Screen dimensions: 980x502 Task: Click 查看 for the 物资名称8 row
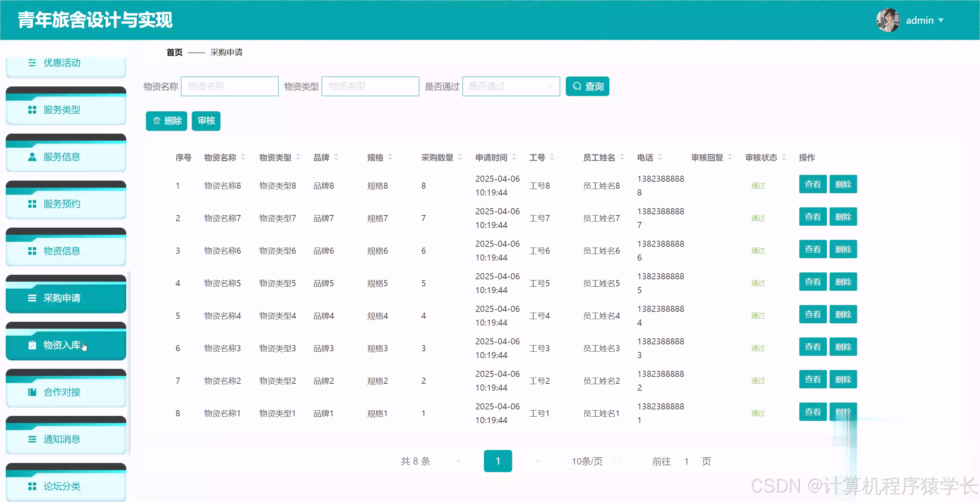tap(812, 184)
